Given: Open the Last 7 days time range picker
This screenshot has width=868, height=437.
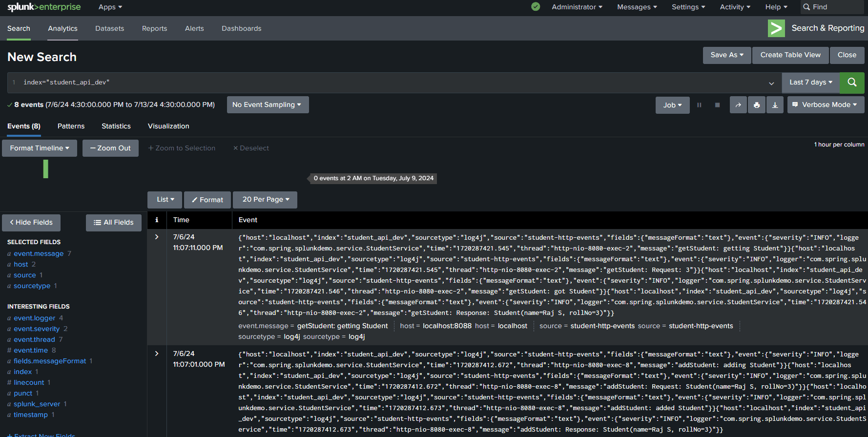Looking at the screenshot, I should coord(810,83).
